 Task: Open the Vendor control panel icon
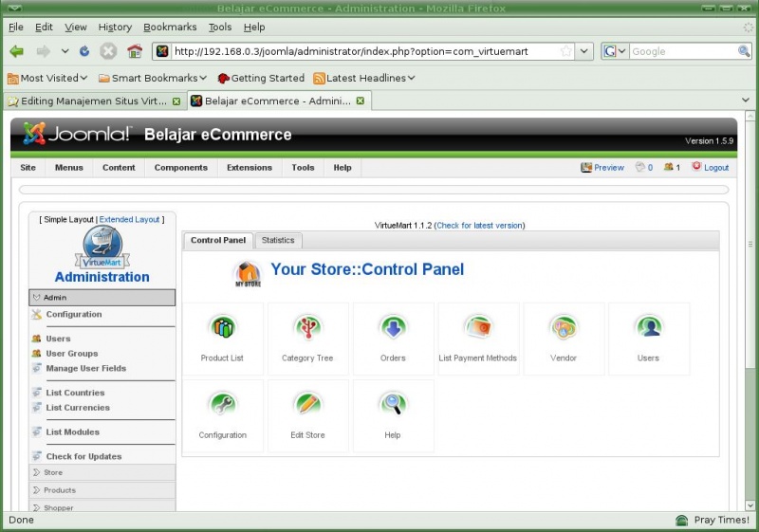coord(564,328)
